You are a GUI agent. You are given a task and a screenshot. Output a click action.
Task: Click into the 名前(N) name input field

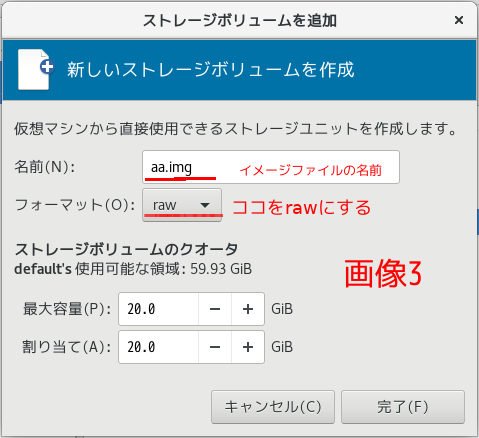click(271, 167)
